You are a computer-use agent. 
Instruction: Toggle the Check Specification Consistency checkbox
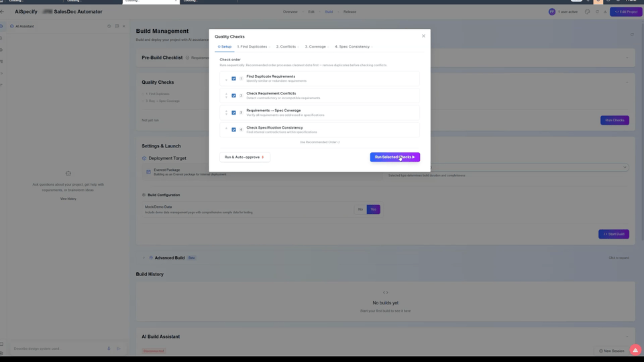(233, 129)
